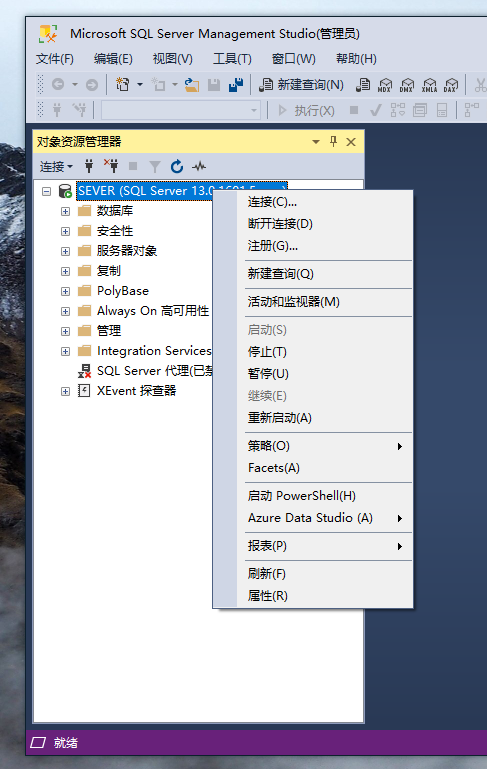The width and height of the screenshot is (487, 769).
Task: Click the DMX query icon
Action: point(407,84)
